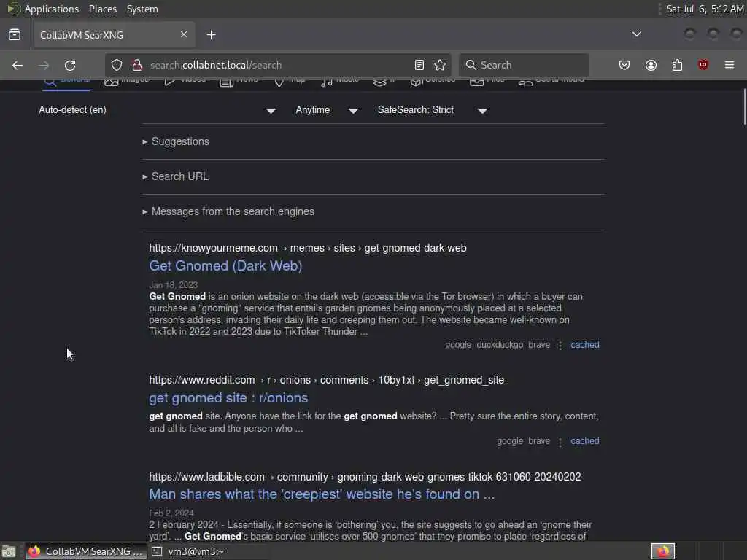The image size is (747, 560).
Task: Open the Applications menu
Action: click(x=52, y=9)
